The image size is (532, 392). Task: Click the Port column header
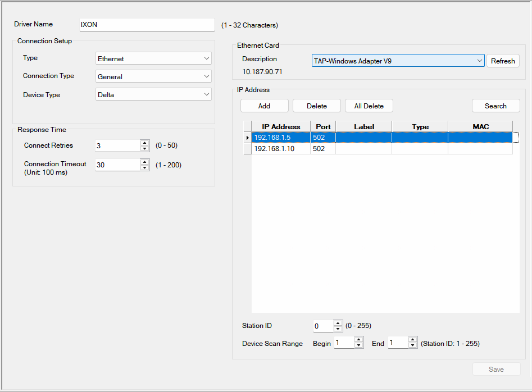coord(323,126)
